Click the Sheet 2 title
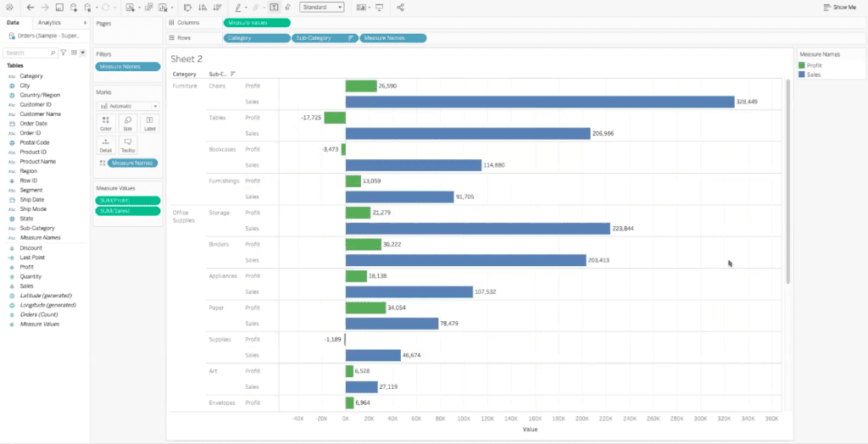Viewport: 868px width, 444px height. click(186, 59)
